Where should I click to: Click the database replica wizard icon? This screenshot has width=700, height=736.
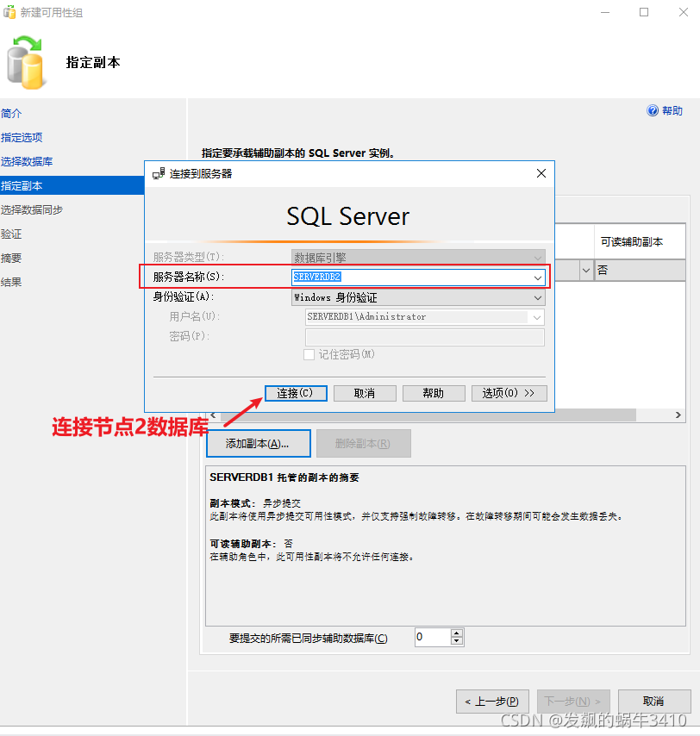26,62
